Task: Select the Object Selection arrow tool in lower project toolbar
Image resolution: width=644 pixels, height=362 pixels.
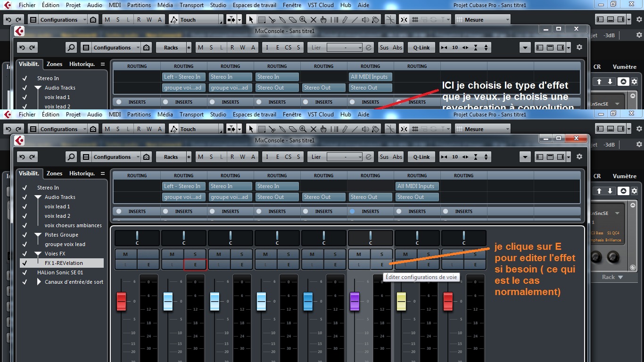Action: coord(251,129)
